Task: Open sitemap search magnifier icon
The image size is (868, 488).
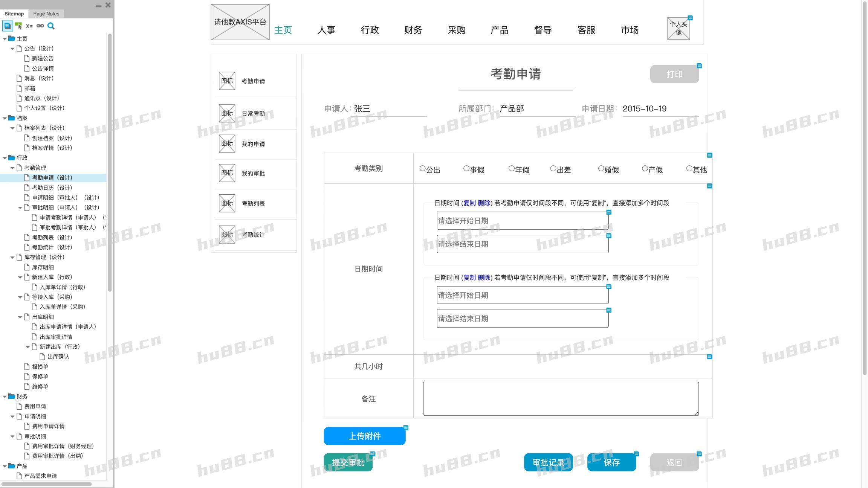Action: click(x=51, y=26)
